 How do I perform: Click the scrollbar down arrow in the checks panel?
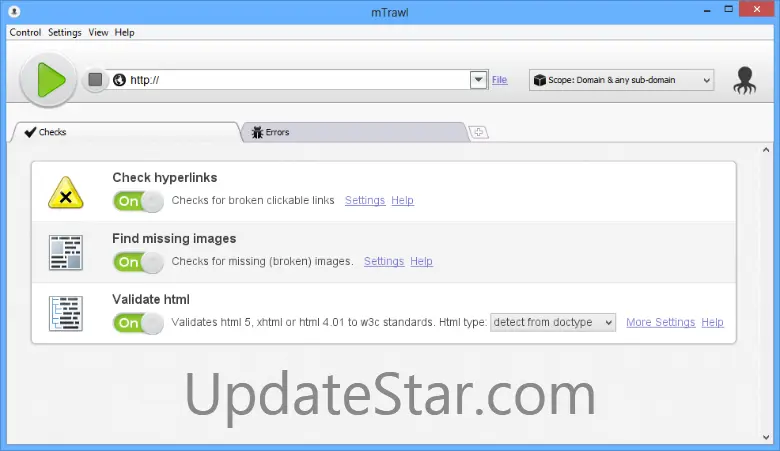pyautogui.click(x=766, y=437)
